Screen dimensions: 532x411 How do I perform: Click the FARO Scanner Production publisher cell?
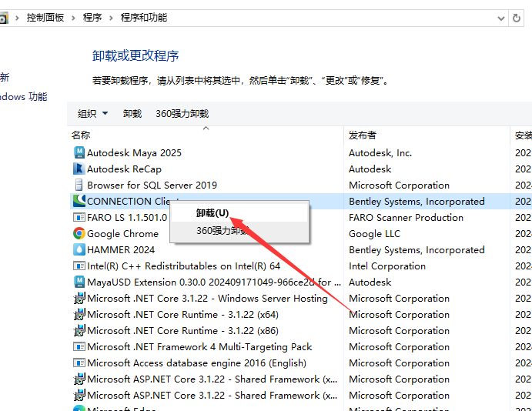point(407,217)
